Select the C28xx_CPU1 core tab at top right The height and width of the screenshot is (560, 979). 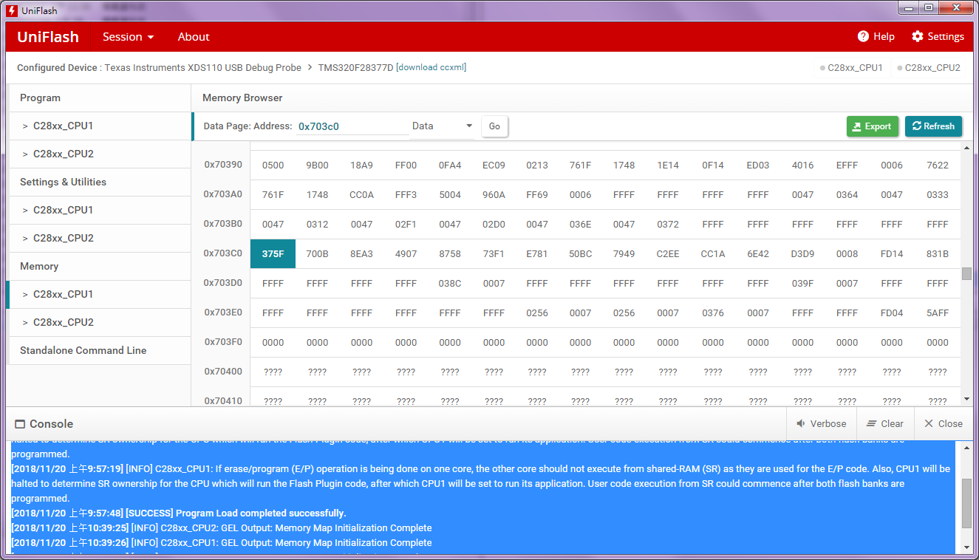pyautogui.click(x=851, y=67)
